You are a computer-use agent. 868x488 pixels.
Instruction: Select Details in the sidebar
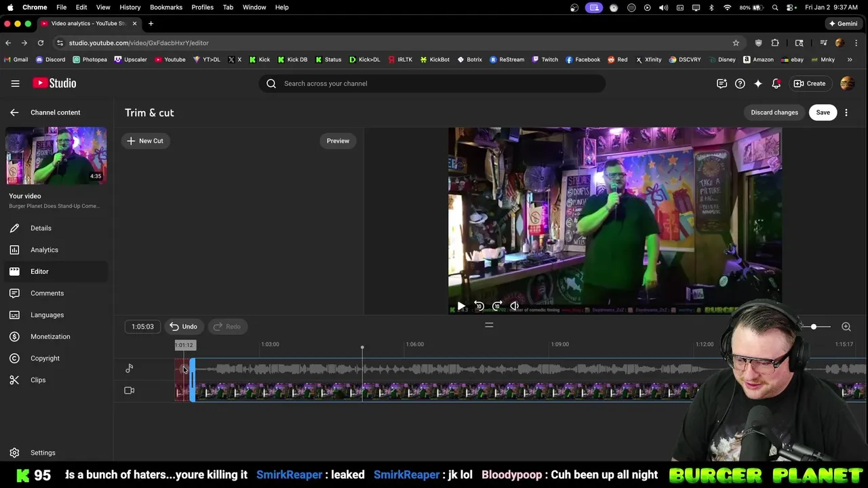[56, 228]
